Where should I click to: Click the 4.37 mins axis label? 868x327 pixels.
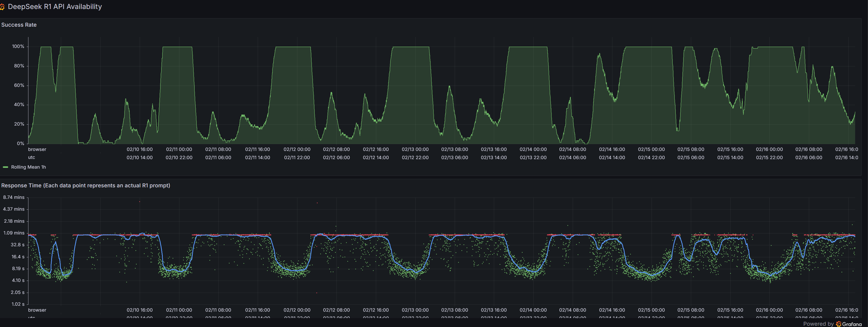(x=14, y=209)
